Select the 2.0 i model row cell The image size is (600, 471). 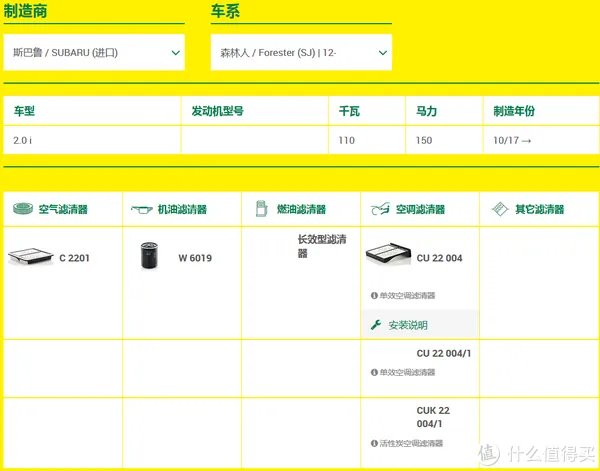coord(92,140)
